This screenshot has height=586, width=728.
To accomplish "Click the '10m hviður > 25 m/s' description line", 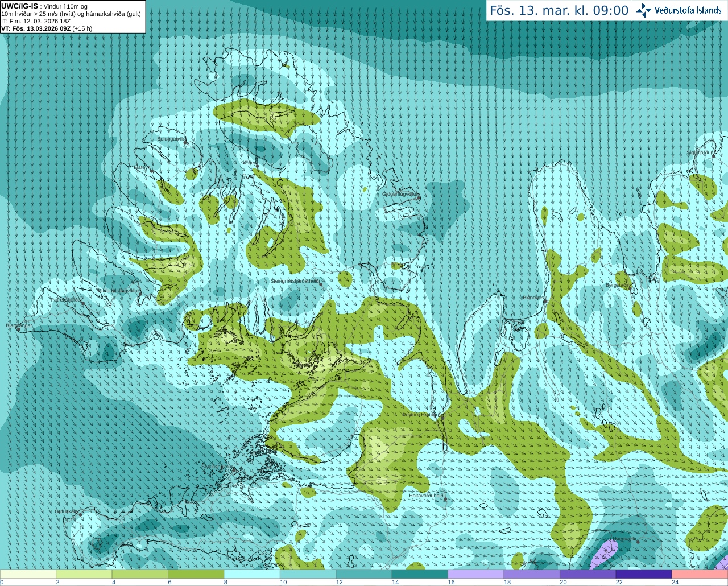I will pyautogui.click(x=71, y=14).
